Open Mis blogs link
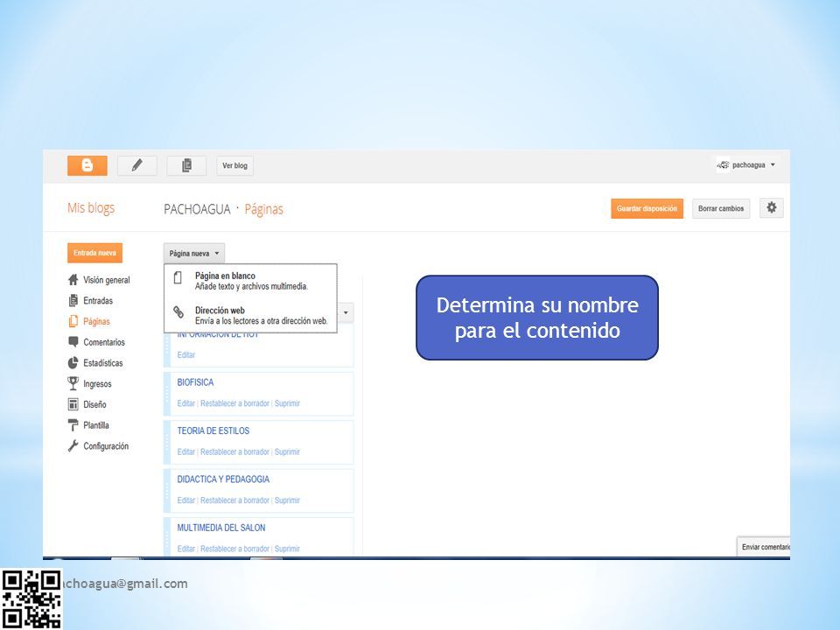840x630 pixels. [91, 208]
